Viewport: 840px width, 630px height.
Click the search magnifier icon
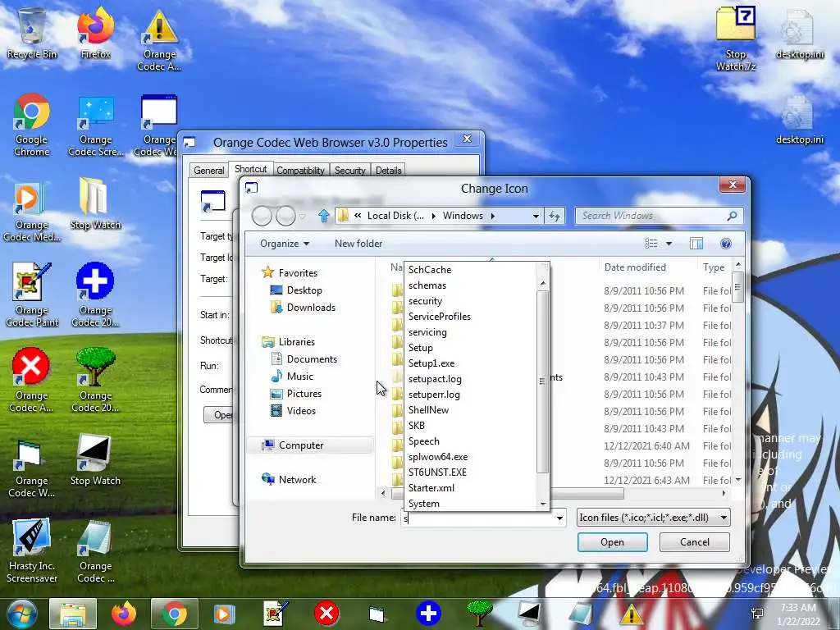pos(732,216)
